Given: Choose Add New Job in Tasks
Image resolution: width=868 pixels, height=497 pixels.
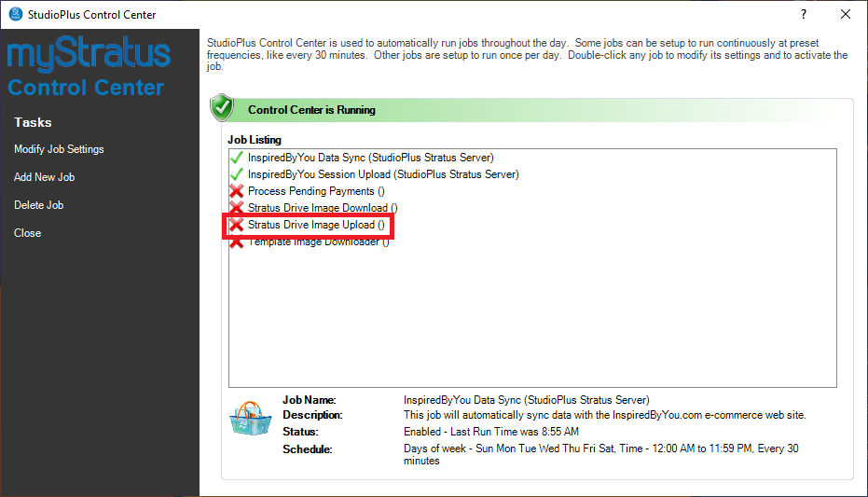Looking at the screenshot, I should pyautogui.click(x=44, y=177).
